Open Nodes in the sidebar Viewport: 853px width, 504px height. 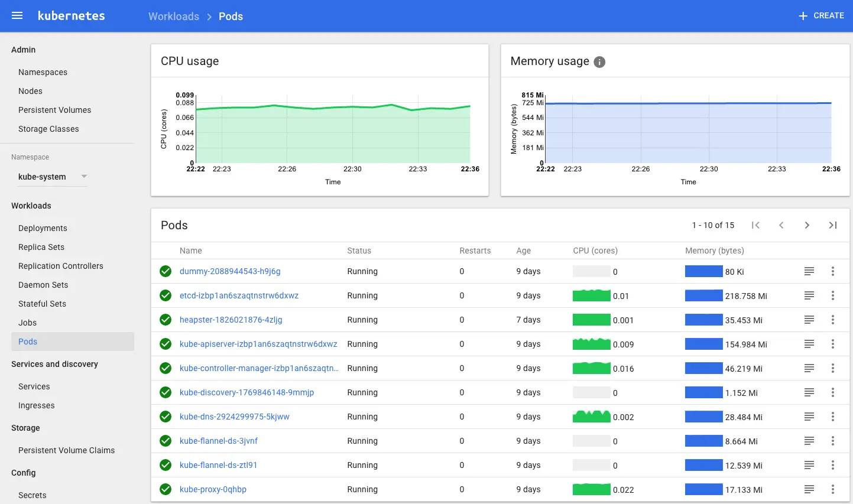(x=30, y=91)
